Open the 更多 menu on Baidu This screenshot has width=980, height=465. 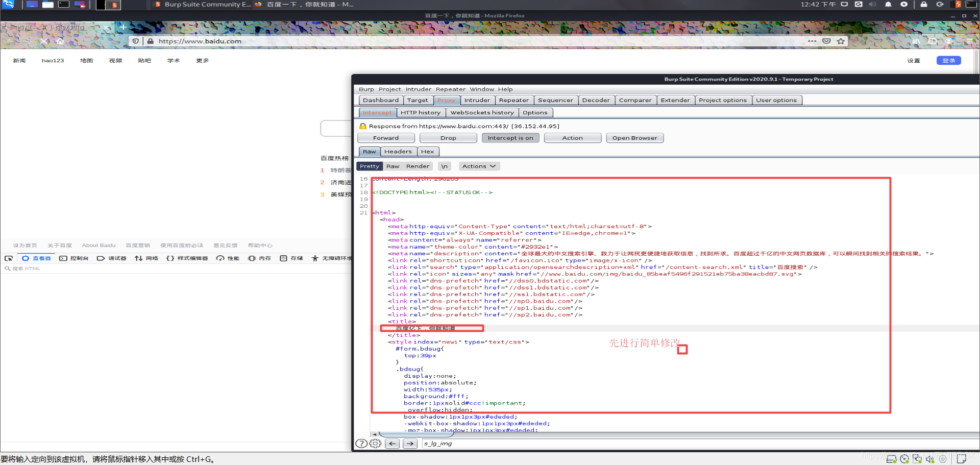coord(203,61)
